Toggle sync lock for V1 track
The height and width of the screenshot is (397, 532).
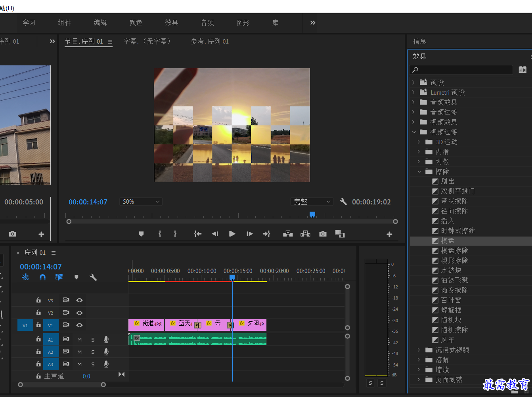click(x=66, y=325)
